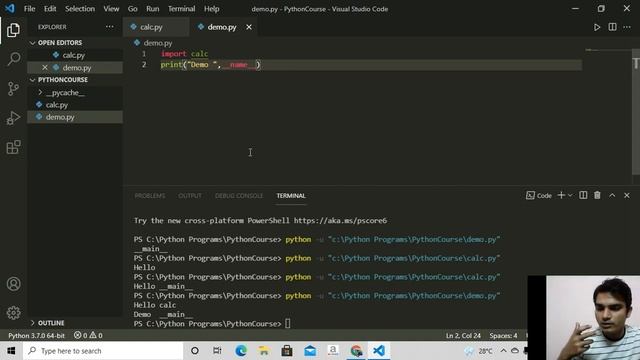Select demo.py in PYTHONCOURSE file tree
640x360 pixels.
tap(75, 117)
